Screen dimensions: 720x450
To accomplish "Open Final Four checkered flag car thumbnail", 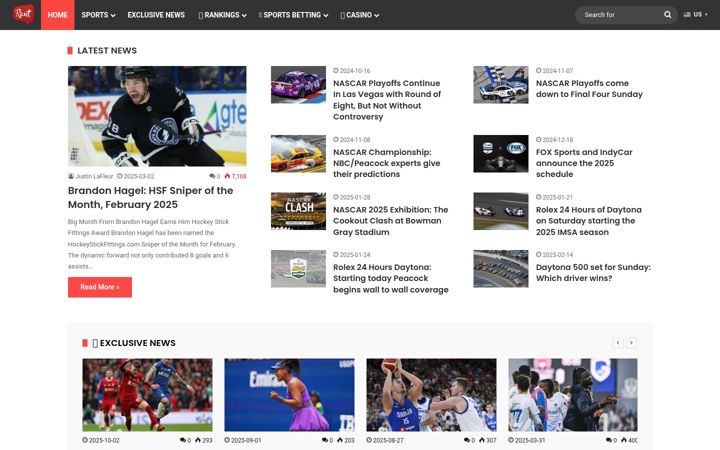I will coord(501,84).
